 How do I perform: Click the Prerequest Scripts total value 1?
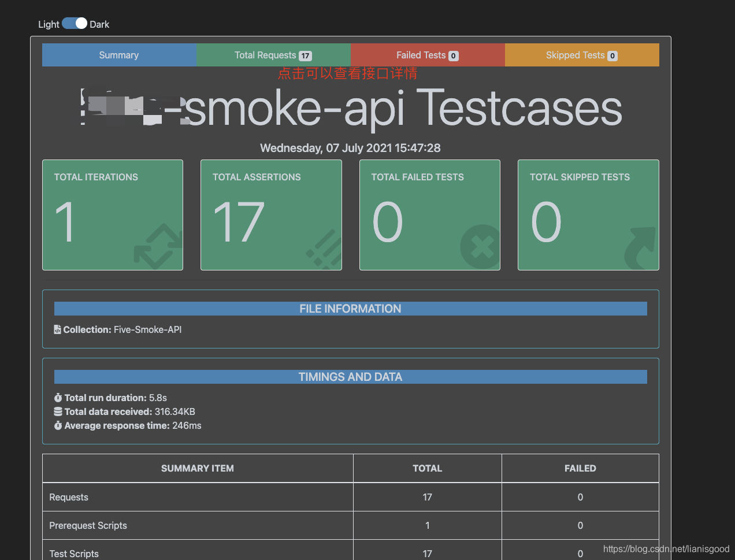(428, 525)
